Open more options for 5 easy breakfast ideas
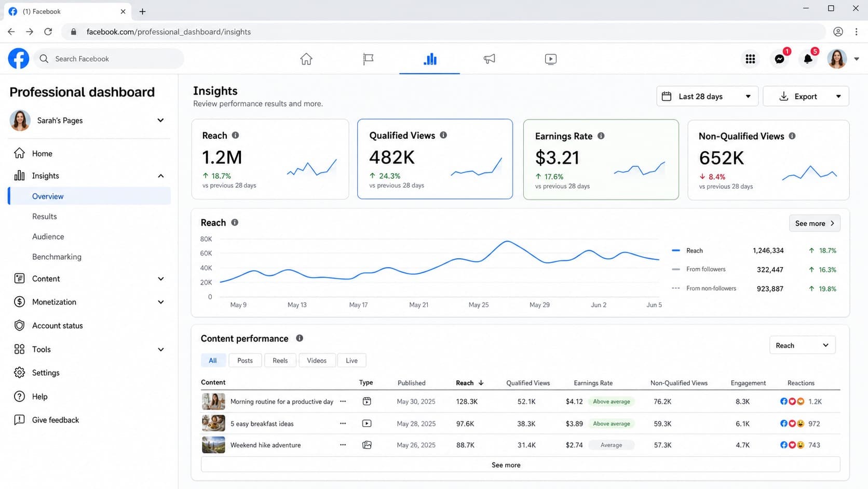 (x=343, y=424)
